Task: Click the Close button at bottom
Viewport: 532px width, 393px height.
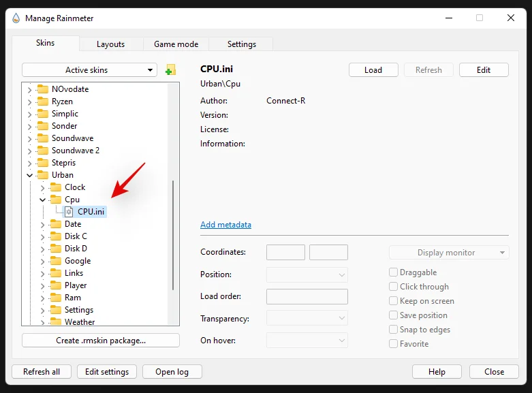Action: coord(494,372)
